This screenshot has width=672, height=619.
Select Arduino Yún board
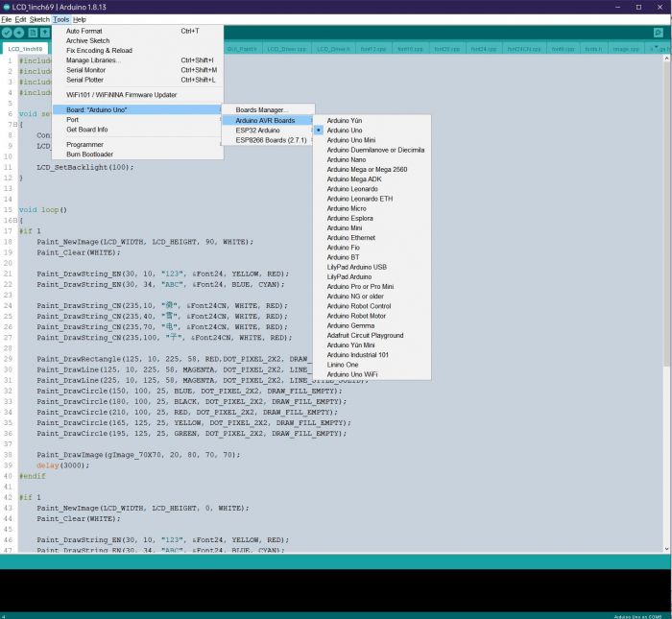pyautogui.click(x=372, y=120)
